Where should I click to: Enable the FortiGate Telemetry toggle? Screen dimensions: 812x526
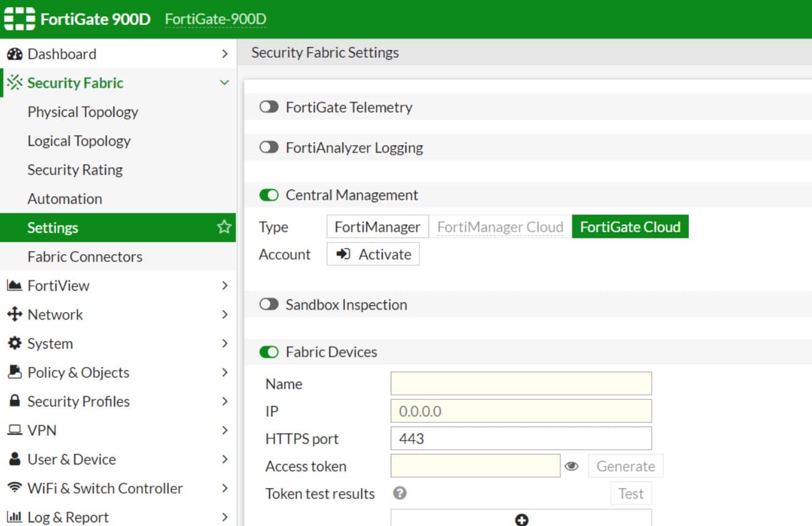(x=269, y=107)
